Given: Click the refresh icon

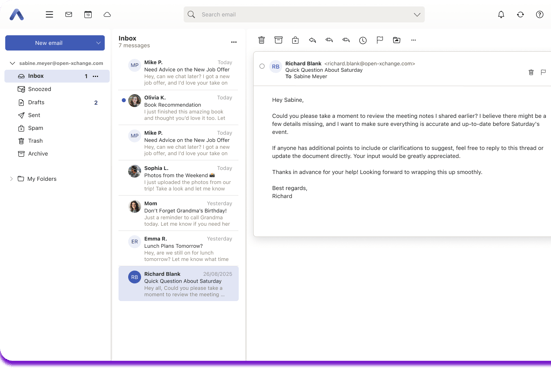Looking at the screenshot, I should 520,14.
